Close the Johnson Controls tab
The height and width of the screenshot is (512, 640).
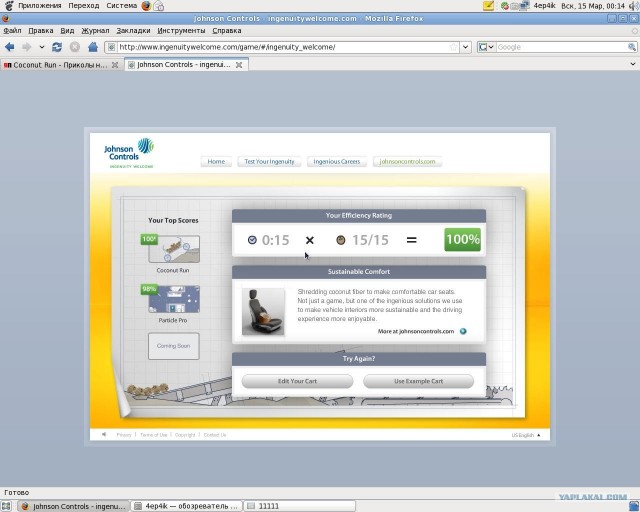(x=239, y=65)
